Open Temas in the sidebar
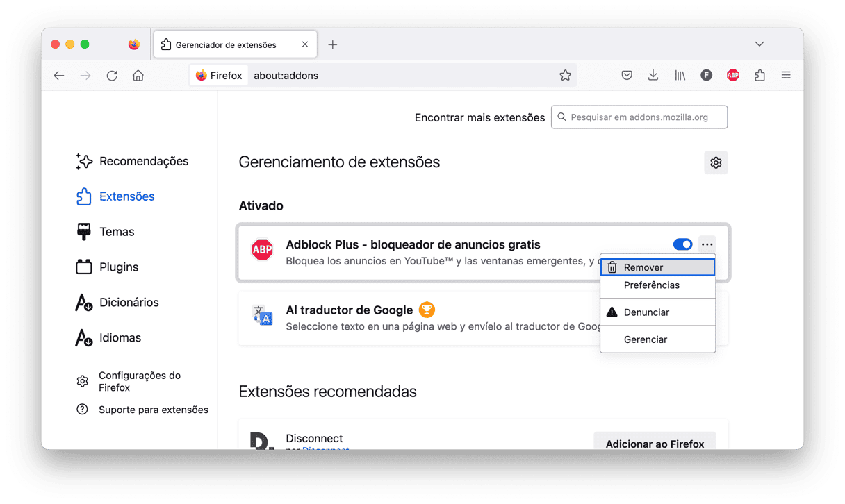 point(105,232)
